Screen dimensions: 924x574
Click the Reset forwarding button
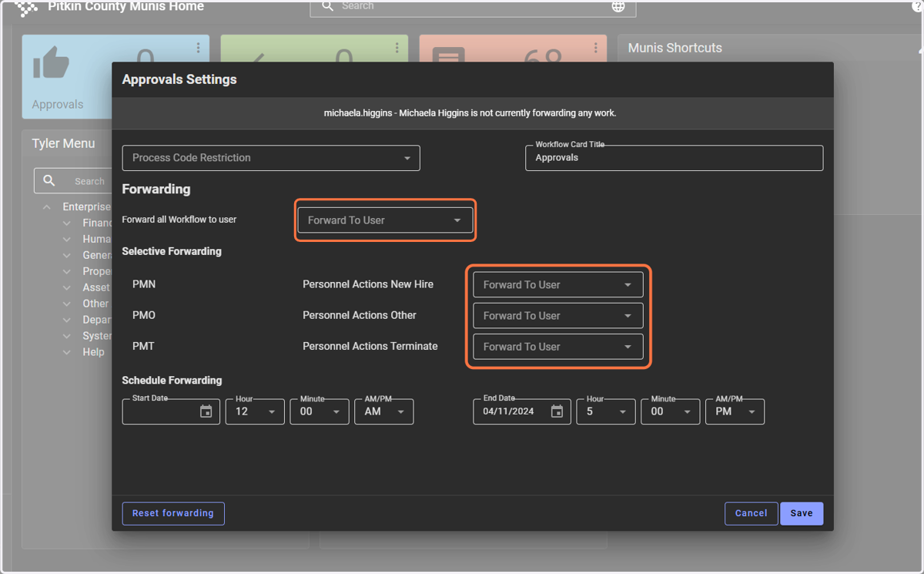coord(173,513)
